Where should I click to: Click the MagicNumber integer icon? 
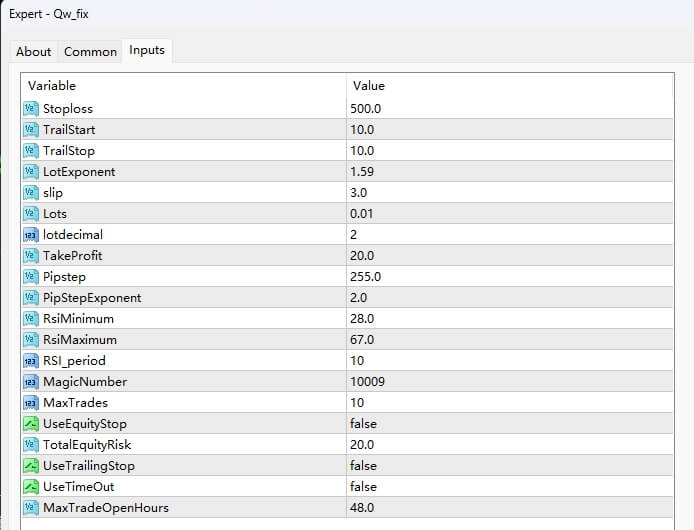[30, 381]
